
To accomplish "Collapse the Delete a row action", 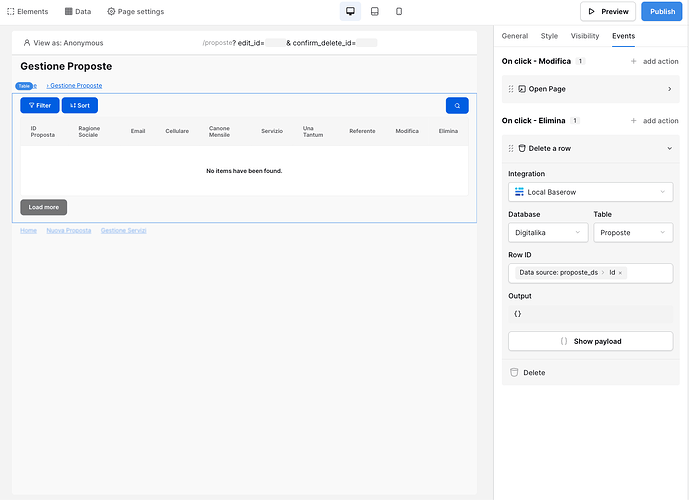I will pyautogui.click(x=670, y=149).
